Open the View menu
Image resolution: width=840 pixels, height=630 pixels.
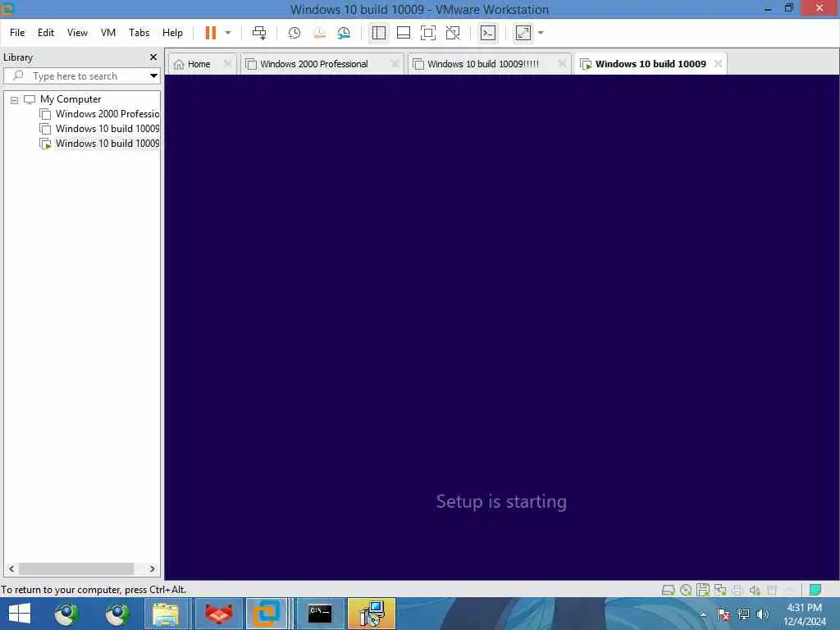click(x=77, y=33)
